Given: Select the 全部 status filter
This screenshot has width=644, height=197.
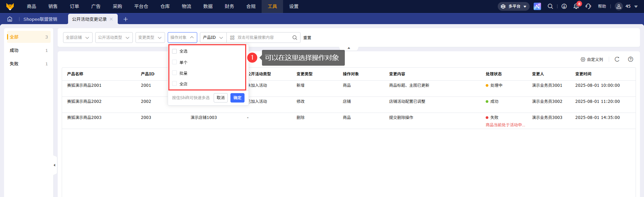Looking at the screenshot, I should pos(29,37).
